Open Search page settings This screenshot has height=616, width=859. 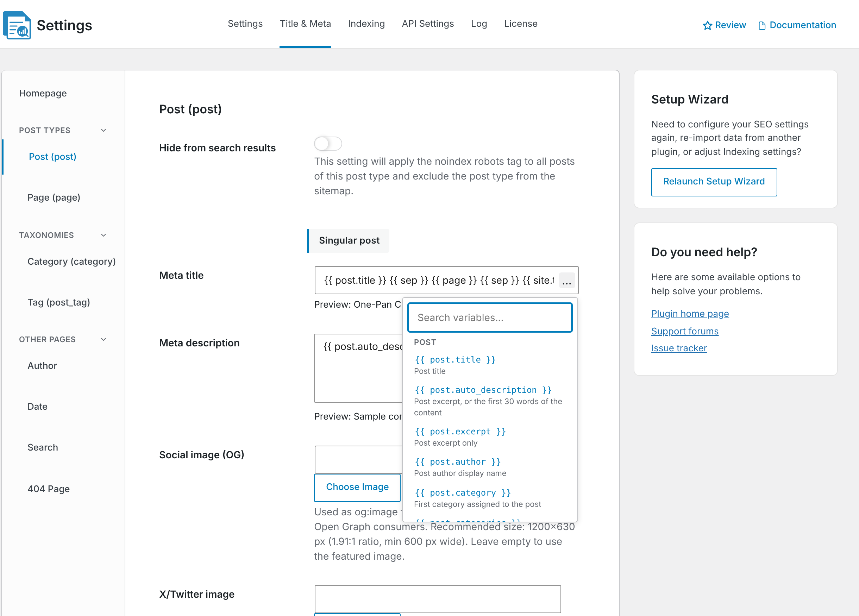click(x=42, y=447)
